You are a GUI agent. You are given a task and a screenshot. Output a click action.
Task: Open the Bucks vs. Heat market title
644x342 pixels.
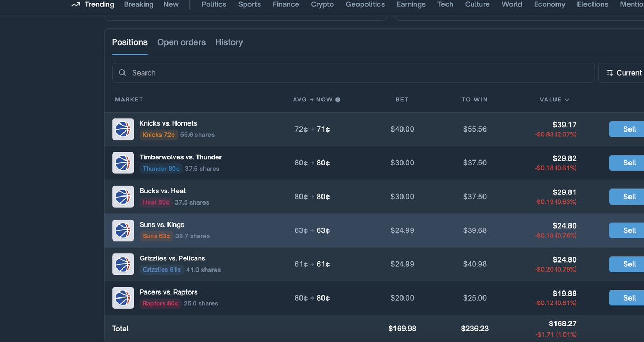[163, 191]
